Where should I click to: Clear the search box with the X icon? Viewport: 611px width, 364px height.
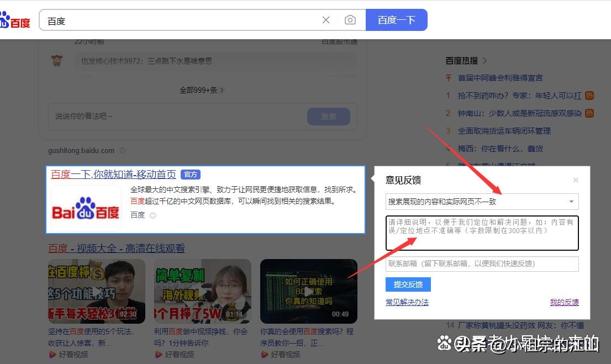(x=326, y=19)
